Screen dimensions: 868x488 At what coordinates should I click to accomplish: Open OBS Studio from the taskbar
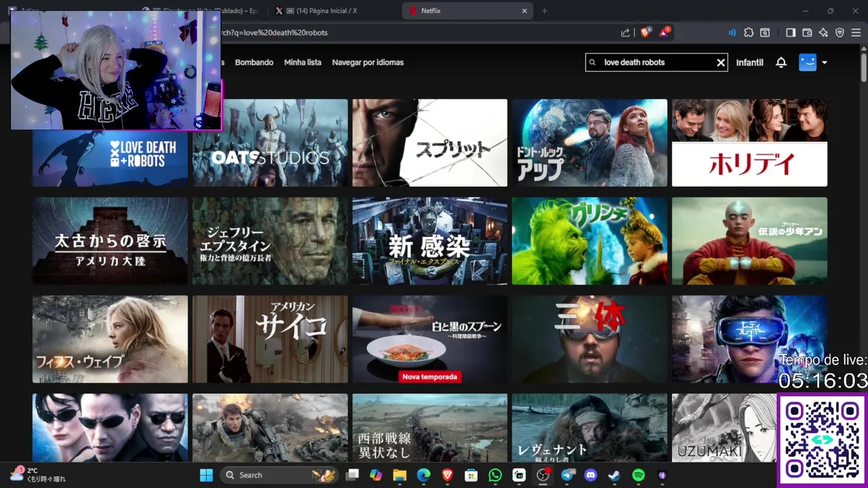(543, 475)
